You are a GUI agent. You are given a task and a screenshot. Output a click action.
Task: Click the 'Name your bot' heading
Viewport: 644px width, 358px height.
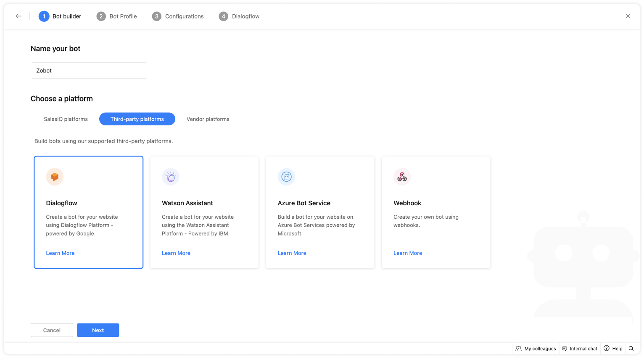click(55, 48)
